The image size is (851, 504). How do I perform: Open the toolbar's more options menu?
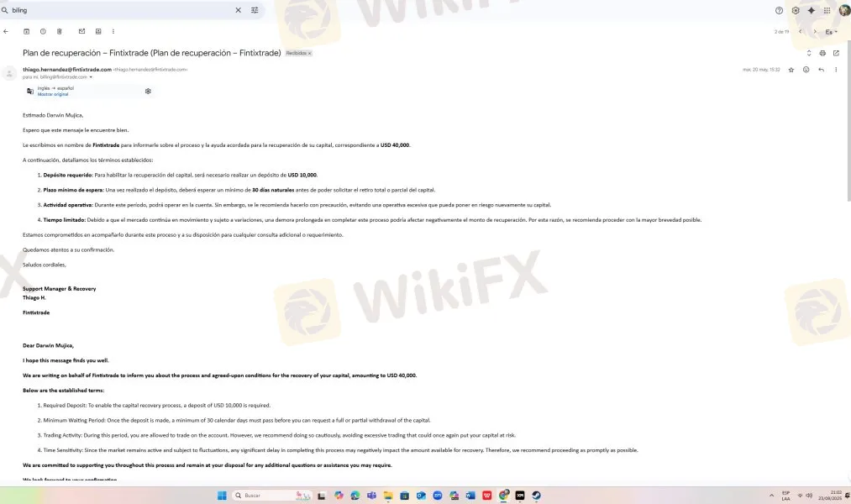pyautogui.click(x=113, y=31)
